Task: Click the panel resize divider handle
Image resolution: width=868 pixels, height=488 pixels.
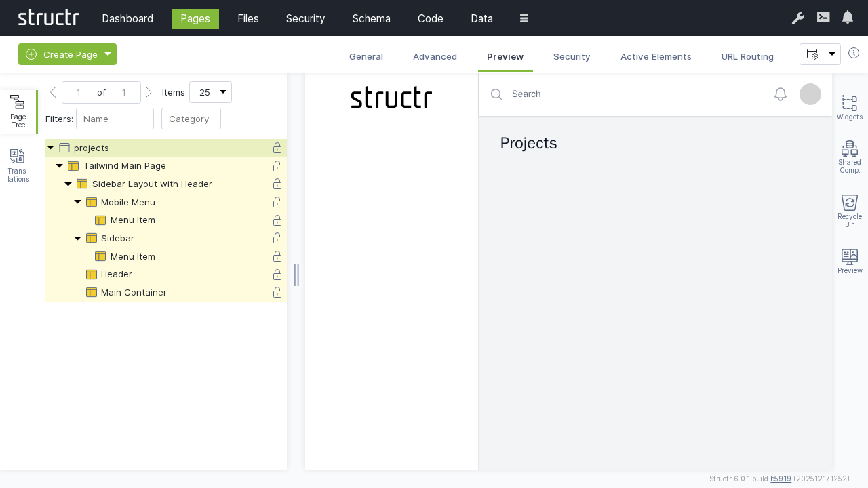Action: pos(296,274)
